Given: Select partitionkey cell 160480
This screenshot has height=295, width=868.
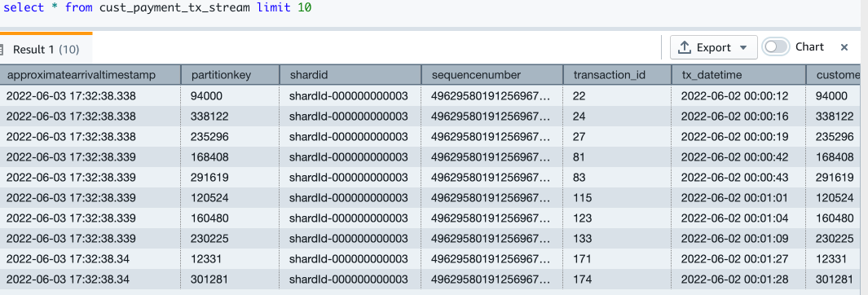Looking at the screenshot, I should 231,218.
